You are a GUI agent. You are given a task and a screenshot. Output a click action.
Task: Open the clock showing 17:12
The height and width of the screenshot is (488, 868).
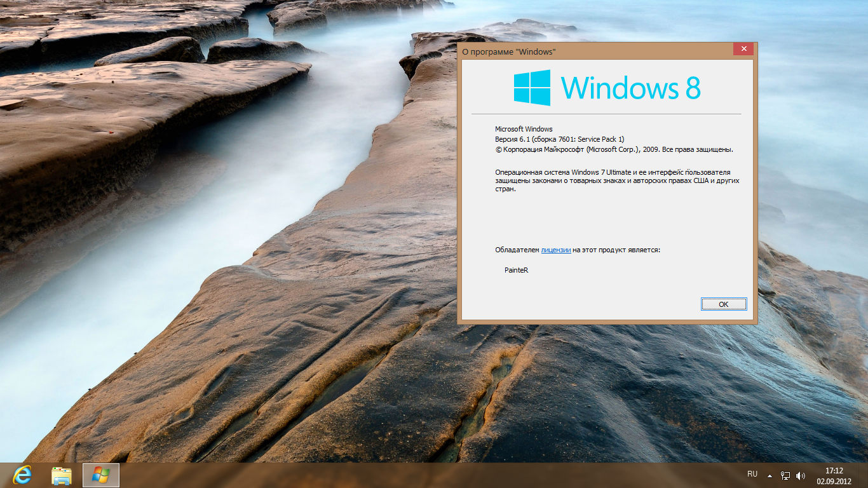point(834,475)
